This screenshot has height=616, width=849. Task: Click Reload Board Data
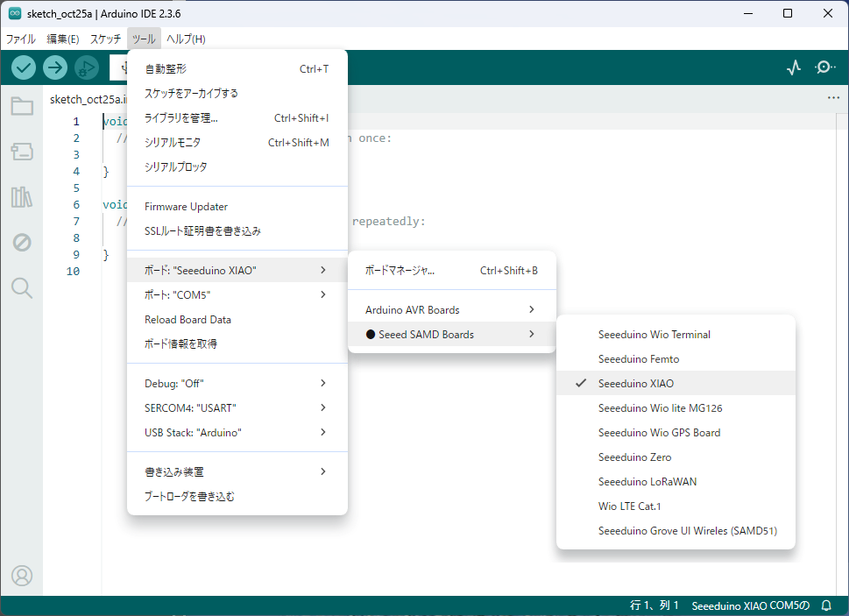pos(187,319)
